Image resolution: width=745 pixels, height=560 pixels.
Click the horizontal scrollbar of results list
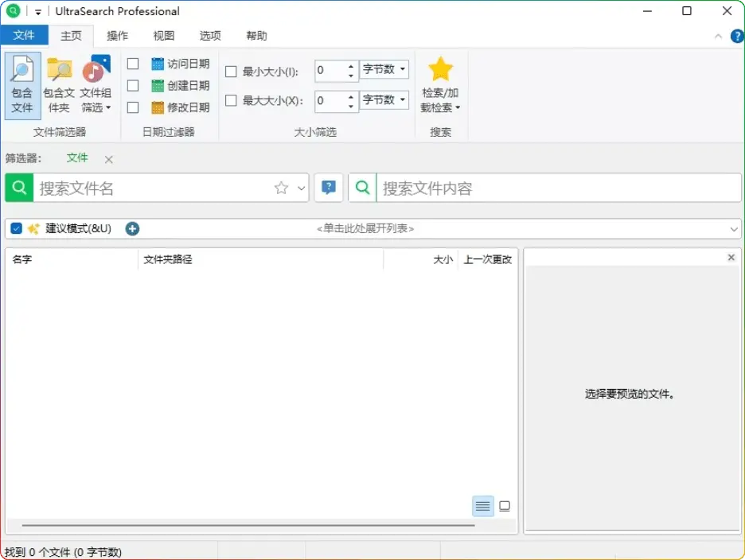point(248,525)
